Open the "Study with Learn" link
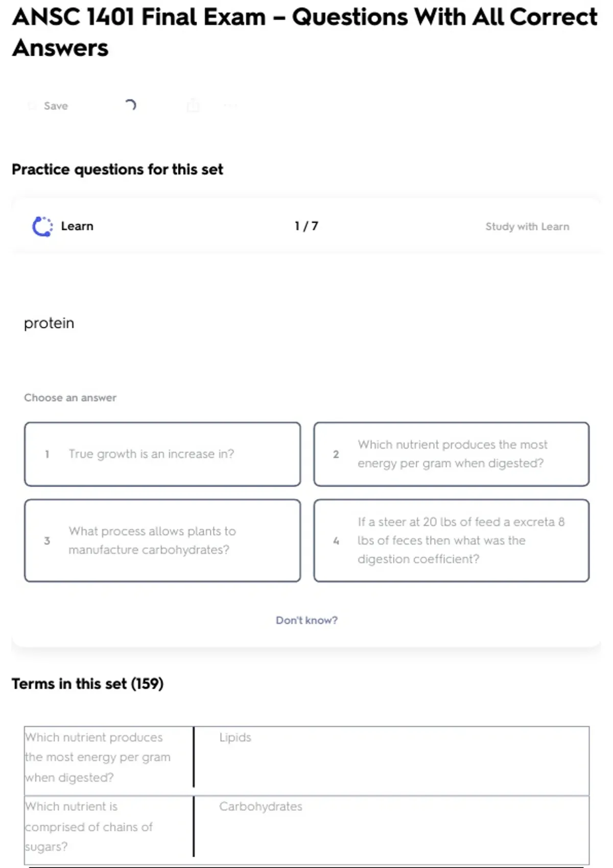 (527, 226)
